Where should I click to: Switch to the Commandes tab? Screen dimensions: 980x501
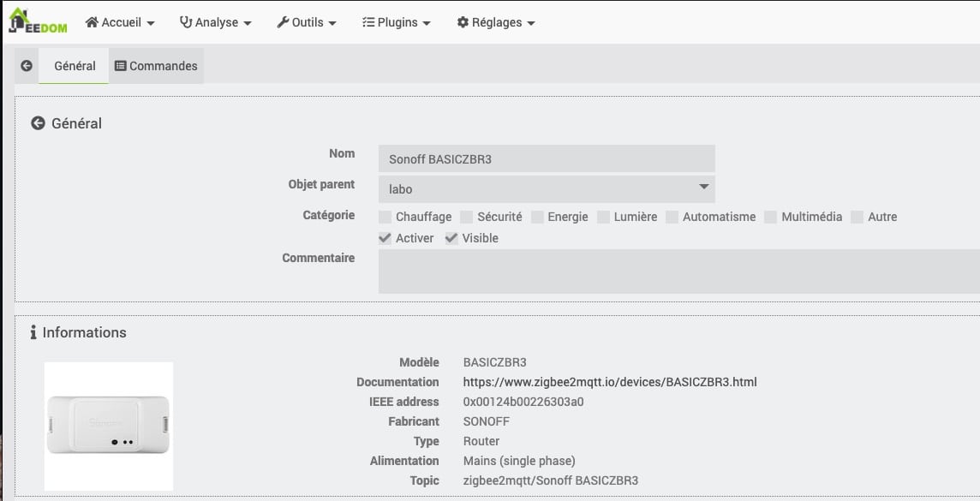tap(156, 66)
